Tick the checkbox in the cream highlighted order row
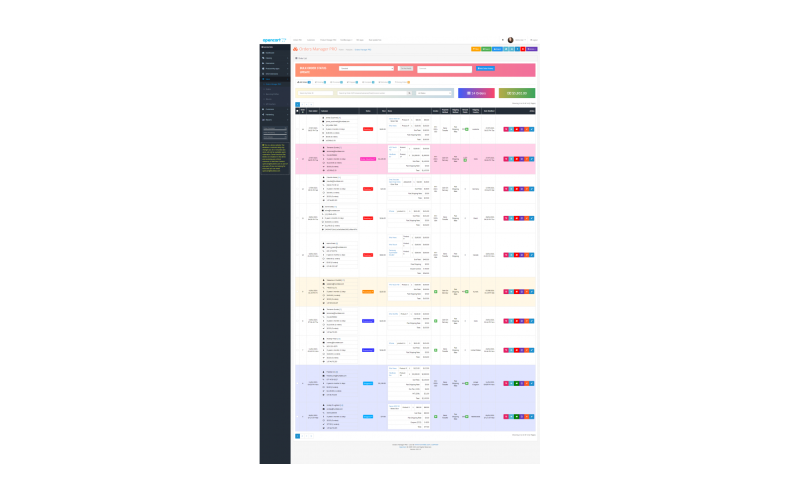Viewport: 800px width, 500px height. (297, 291)
